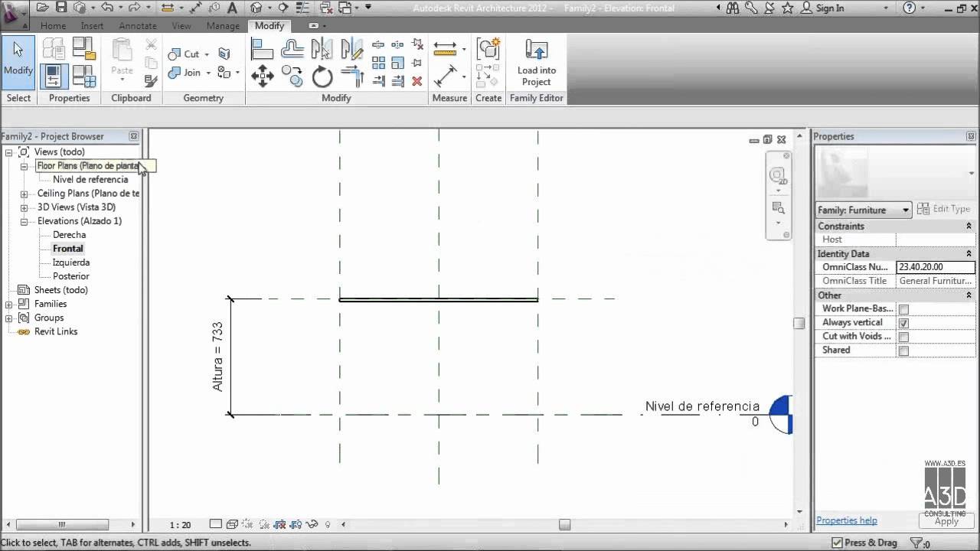Expand the 3D Views tree node
The width and height of the screenshot is (980, 551).
click(24, 207)
